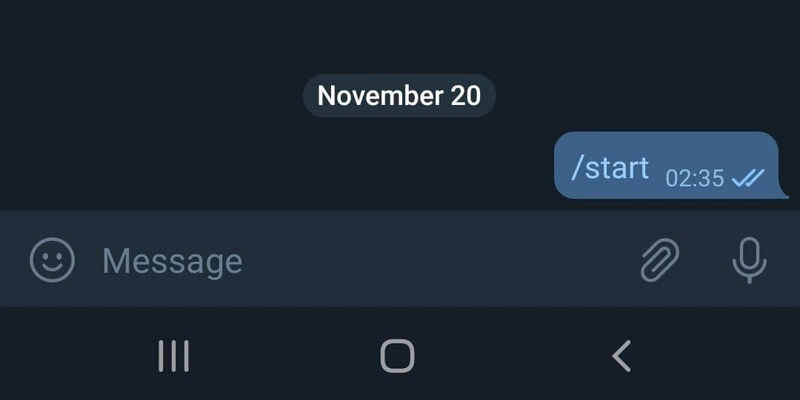Open the emoji picker smiley icon

(x=52, y=260)
